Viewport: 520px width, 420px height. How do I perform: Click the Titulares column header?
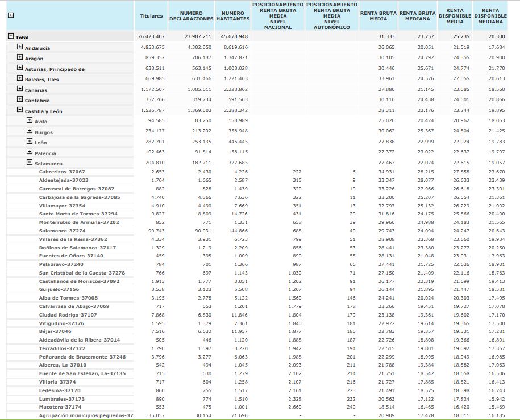click(x=151, y=16)
